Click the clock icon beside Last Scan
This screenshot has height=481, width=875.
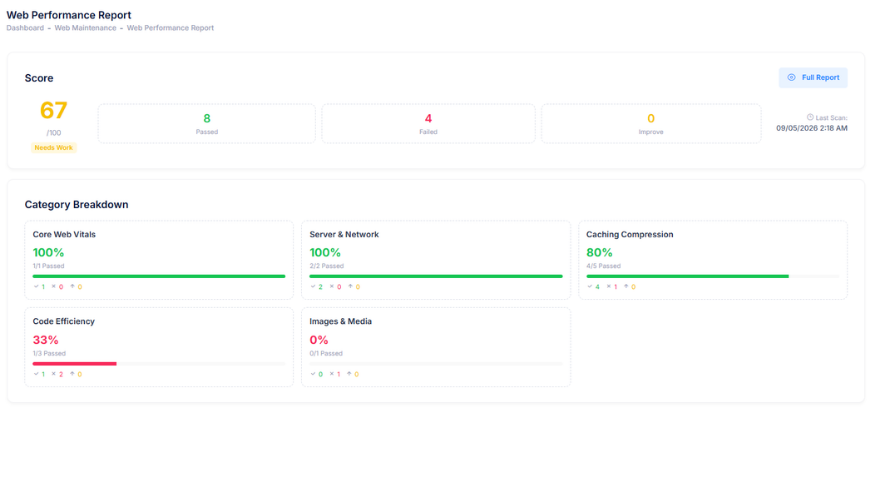tap(810, 117)
